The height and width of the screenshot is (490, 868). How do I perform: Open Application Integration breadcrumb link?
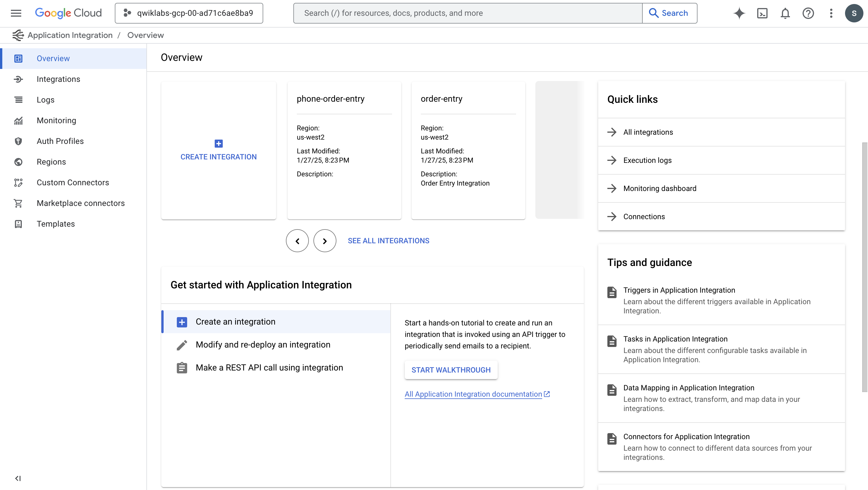[x=70, y=35]
